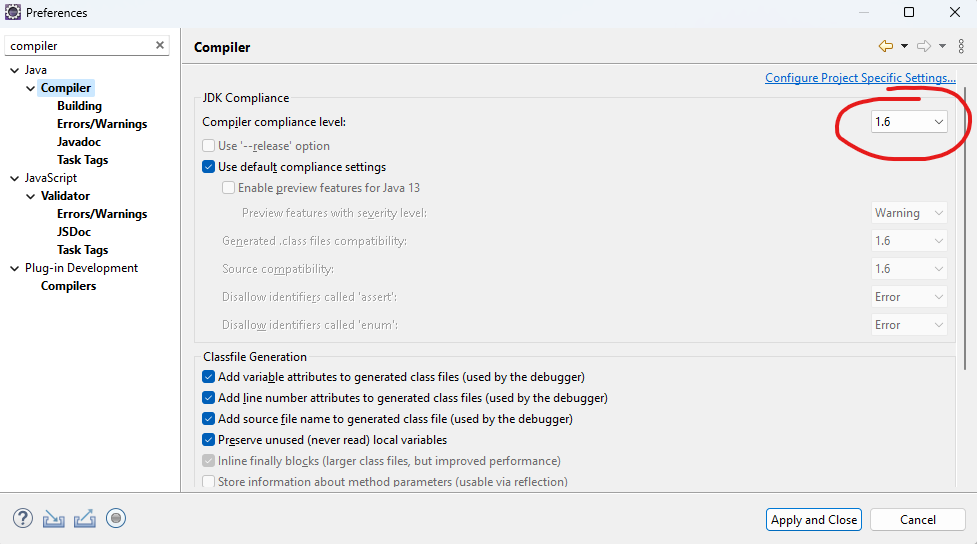Screen dimensions: 977x544
Task: Disable Preserve unused local variables checkbox
Action: (x=209, y=440)
